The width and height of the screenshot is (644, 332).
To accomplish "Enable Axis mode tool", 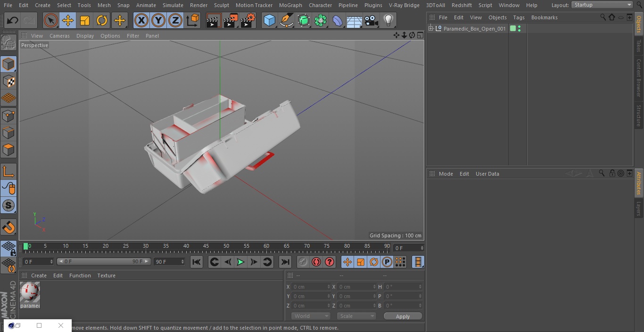I will 8,171.
